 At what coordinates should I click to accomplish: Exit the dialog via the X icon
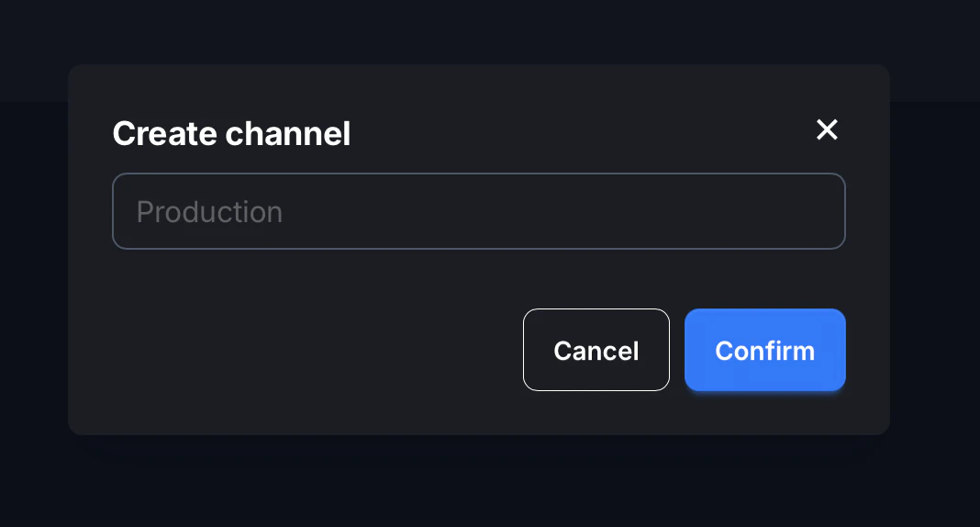pyautogui.click(x=827, y=130)
